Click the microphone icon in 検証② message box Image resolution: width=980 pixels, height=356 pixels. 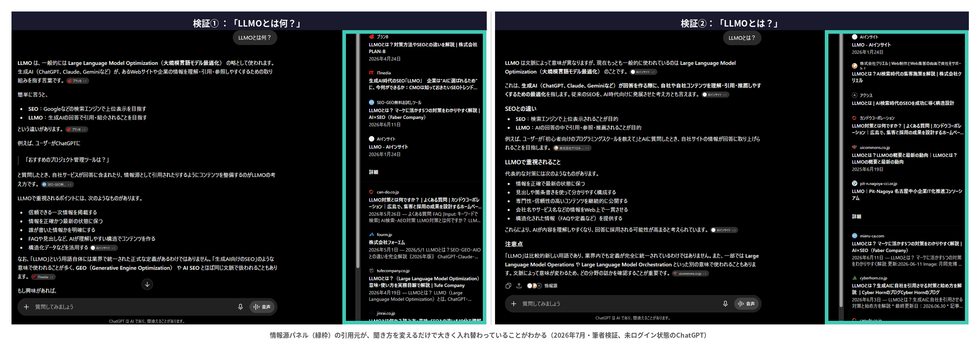click(x=725, y=304)
